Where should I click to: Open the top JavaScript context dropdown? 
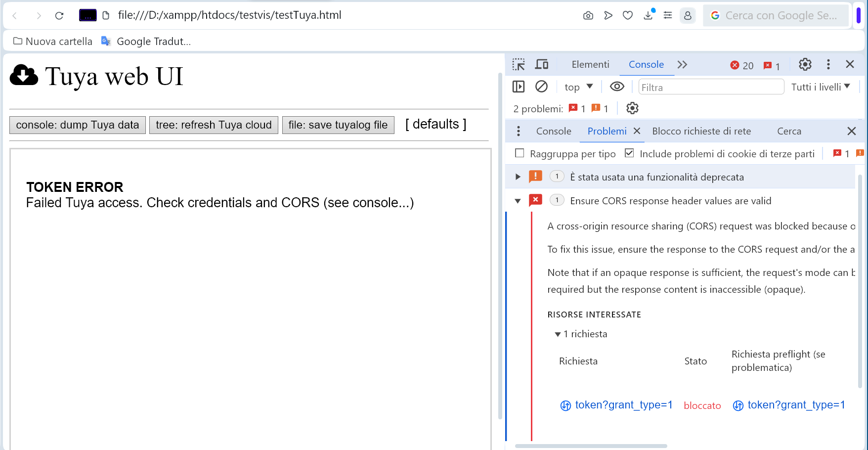tap(578, 87)
